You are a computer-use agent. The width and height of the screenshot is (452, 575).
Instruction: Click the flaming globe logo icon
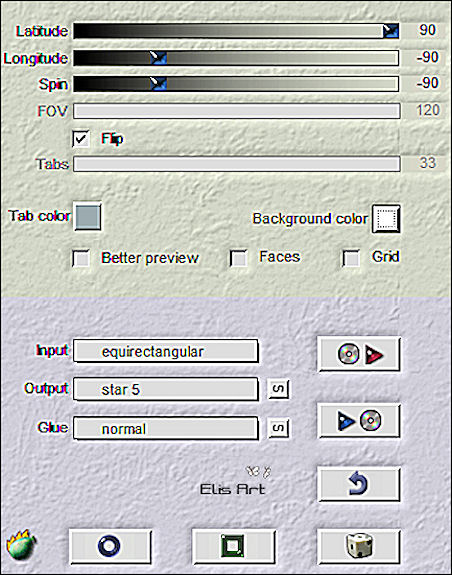tap(21, 545)
